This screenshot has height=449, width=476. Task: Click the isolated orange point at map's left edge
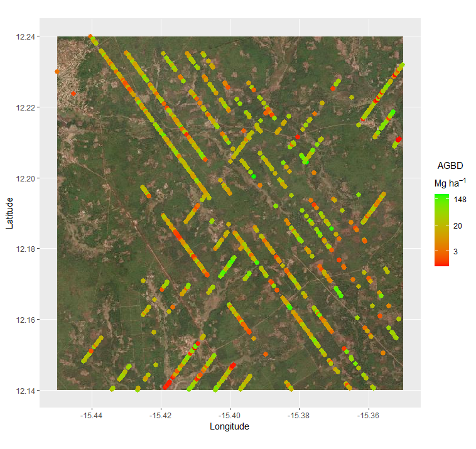pos(57,72)
